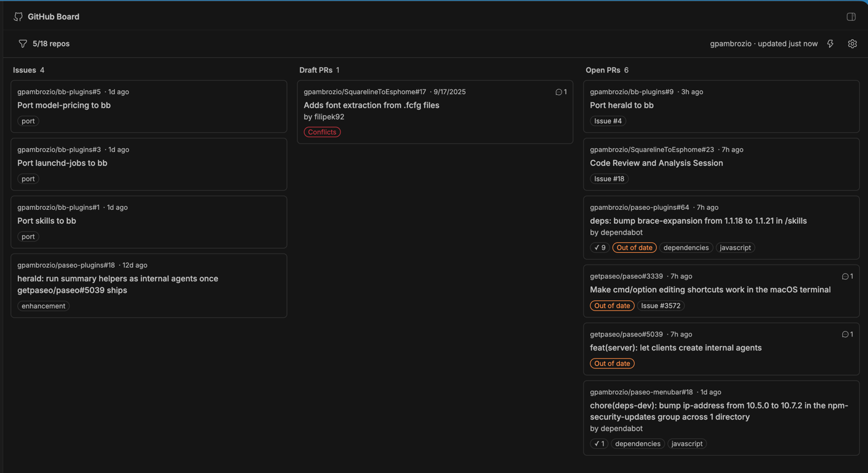The image size is (868, 473).
Task: Open the brace-expansion bump pull request
Action: (x=698, y=221)
